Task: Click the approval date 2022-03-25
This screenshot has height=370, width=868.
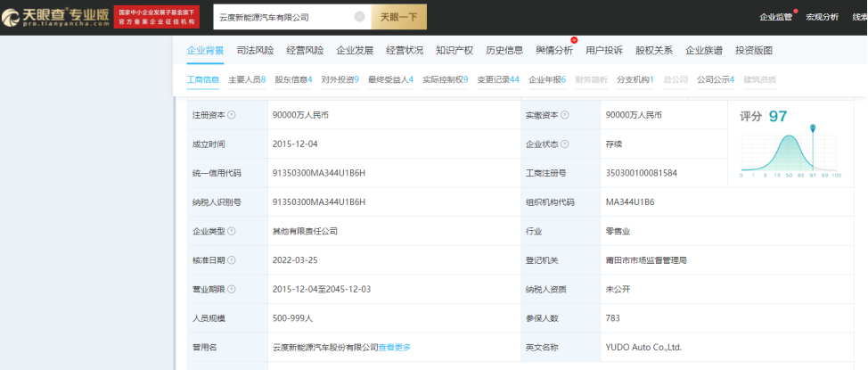Action: coord(295,260)
